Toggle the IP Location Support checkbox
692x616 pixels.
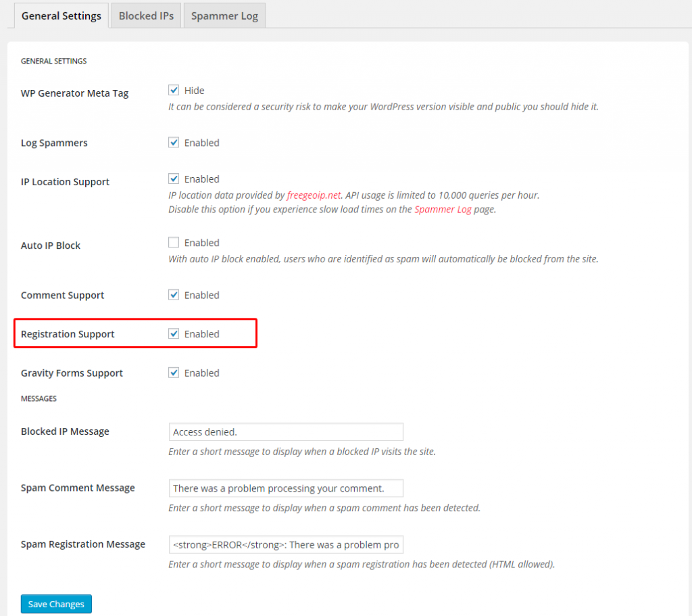point(174,179)
